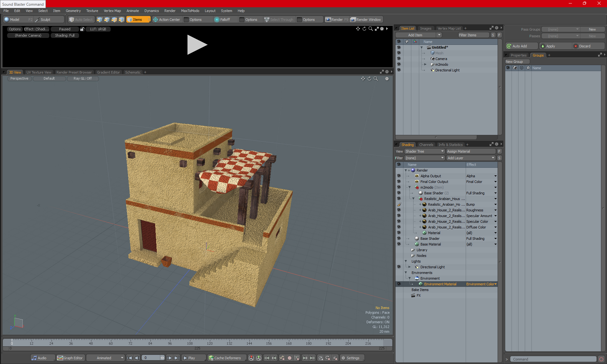Toggle visibility of Alpha Output layer
Screen dimensions: 607x364
pos(399,176)
